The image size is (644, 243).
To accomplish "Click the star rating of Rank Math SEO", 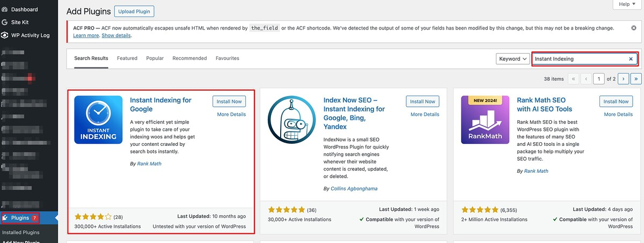I will [x=479, y=209].
